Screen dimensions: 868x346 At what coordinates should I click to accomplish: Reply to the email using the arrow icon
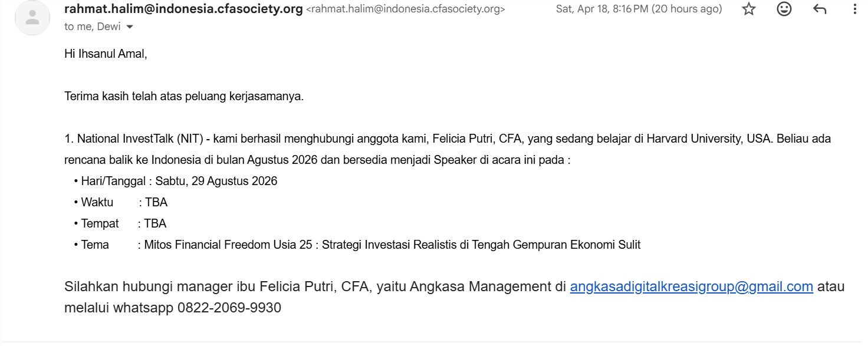[x=820, y=9]
